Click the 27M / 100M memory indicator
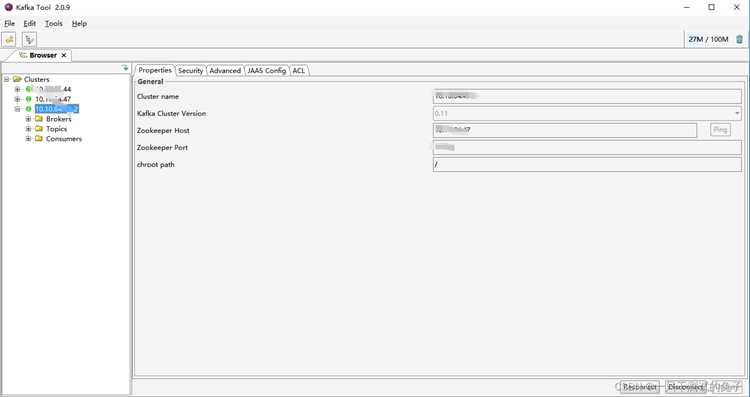Image resolution: width=750 pixels, height=397 pixels. [708, 39]
